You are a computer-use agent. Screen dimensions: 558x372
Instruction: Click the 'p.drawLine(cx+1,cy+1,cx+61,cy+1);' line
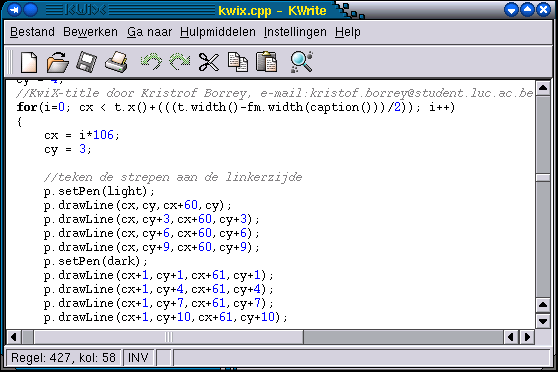(159, 275)
